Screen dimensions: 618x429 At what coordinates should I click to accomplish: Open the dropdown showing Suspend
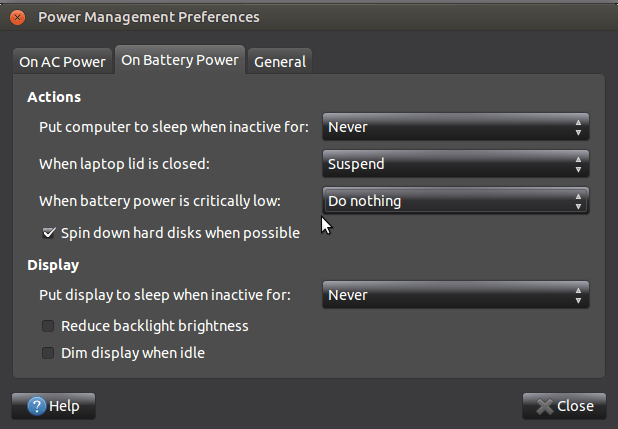point(455,164)
